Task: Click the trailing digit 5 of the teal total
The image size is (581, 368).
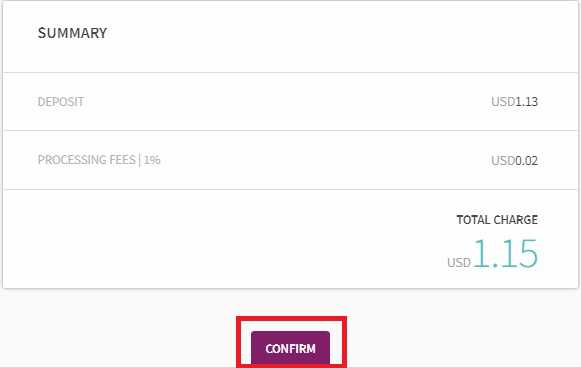Action: point(528,253)
